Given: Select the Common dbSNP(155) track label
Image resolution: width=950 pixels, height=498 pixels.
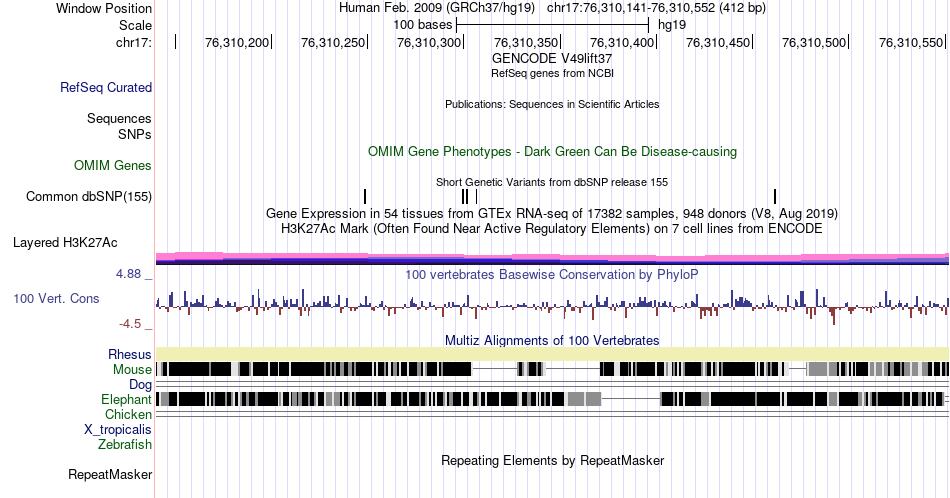Looking at the screenshot, I should click(89, 196).
